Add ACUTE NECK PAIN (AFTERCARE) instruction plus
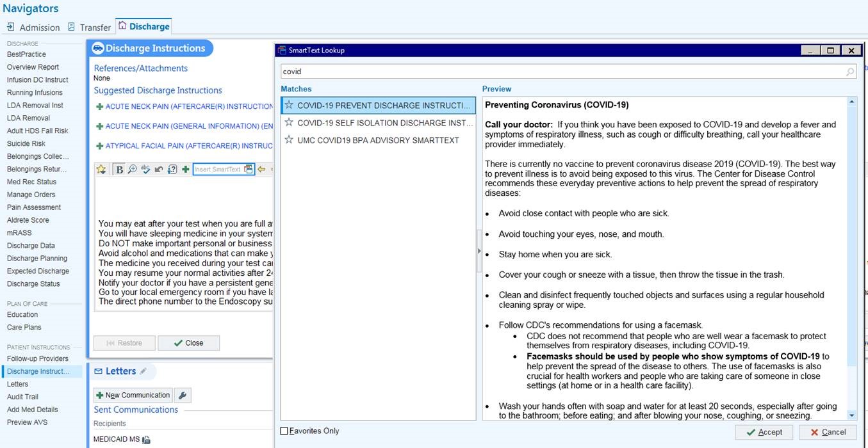This screenshot has width=868, height=448. (x=99, y=107)
